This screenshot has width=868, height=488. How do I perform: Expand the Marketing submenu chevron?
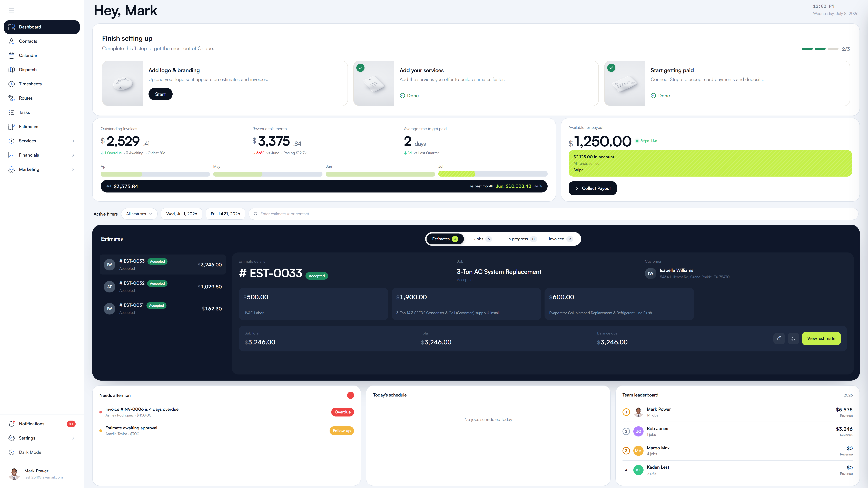pos(73,169)
